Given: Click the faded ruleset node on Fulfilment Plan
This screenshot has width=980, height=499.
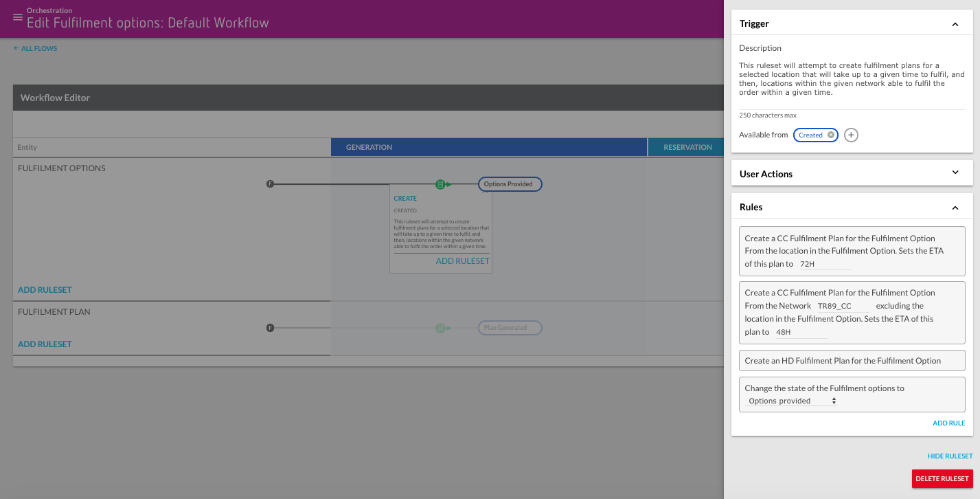Looking at the screenshot, I should click(440, 329).
